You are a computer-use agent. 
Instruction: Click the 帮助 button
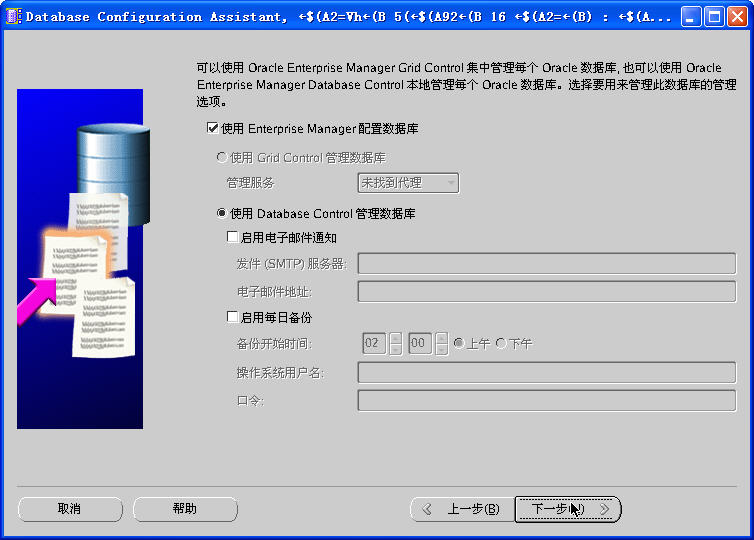185,509
